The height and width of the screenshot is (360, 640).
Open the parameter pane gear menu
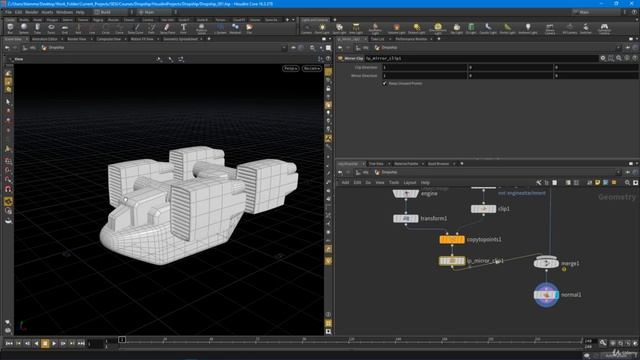[x=603, y=58]
